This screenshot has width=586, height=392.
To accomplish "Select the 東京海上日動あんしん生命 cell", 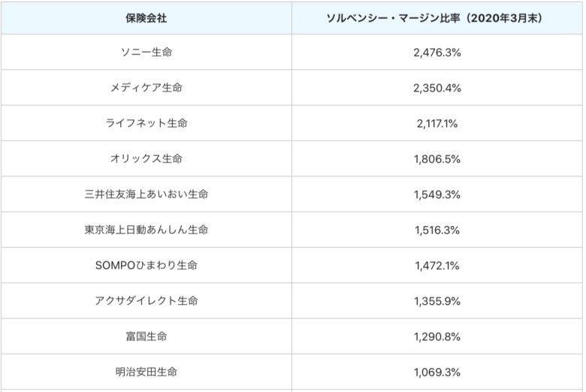I will [x=146, y=230].
